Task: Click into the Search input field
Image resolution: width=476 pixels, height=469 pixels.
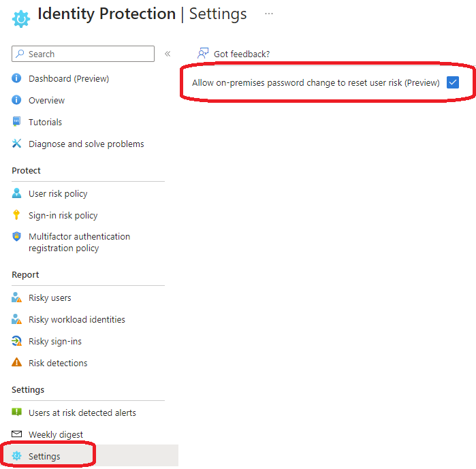Action: 89,54
